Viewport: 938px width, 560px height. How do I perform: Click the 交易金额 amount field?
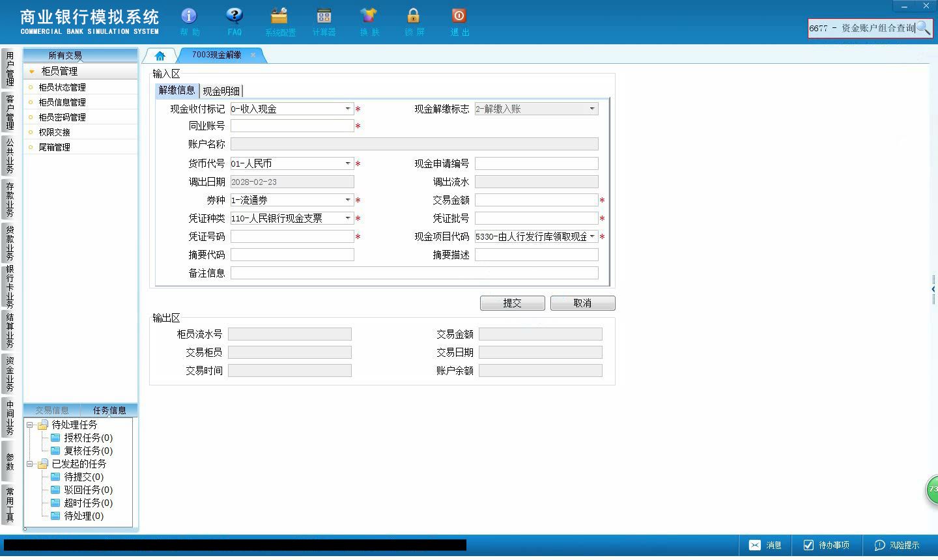coord(537,200)
